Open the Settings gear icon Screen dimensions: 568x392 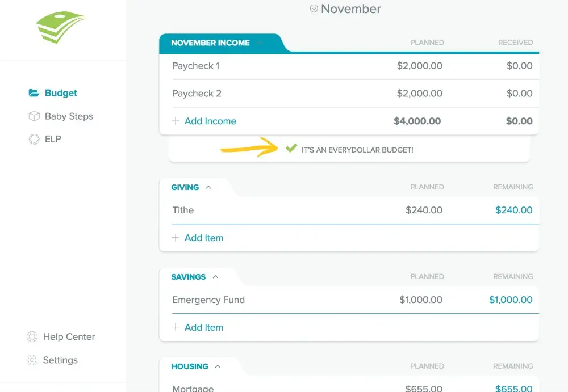click(x=32, y=360)
